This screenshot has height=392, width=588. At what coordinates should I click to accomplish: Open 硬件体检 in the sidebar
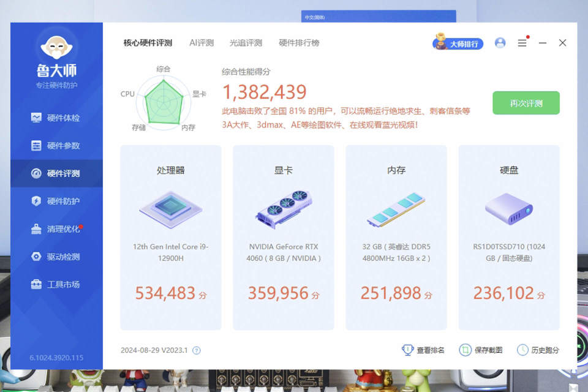tap(56, 118)
